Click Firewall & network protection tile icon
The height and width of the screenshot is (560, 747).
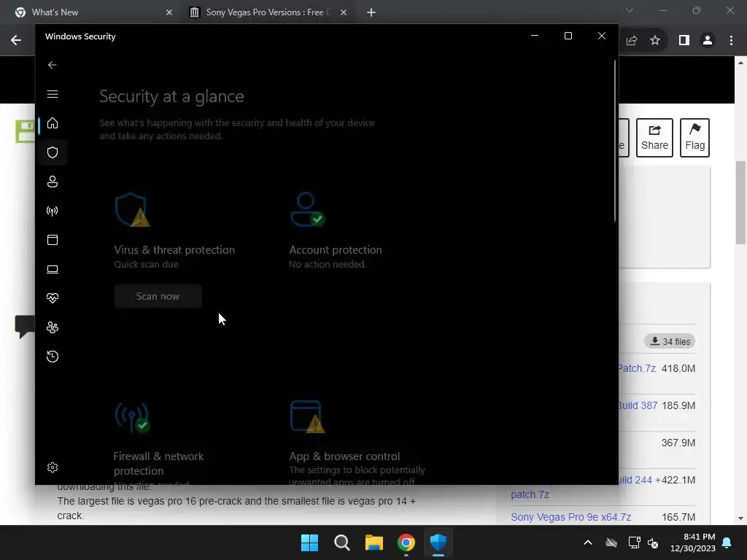click(x=132, y=417)
